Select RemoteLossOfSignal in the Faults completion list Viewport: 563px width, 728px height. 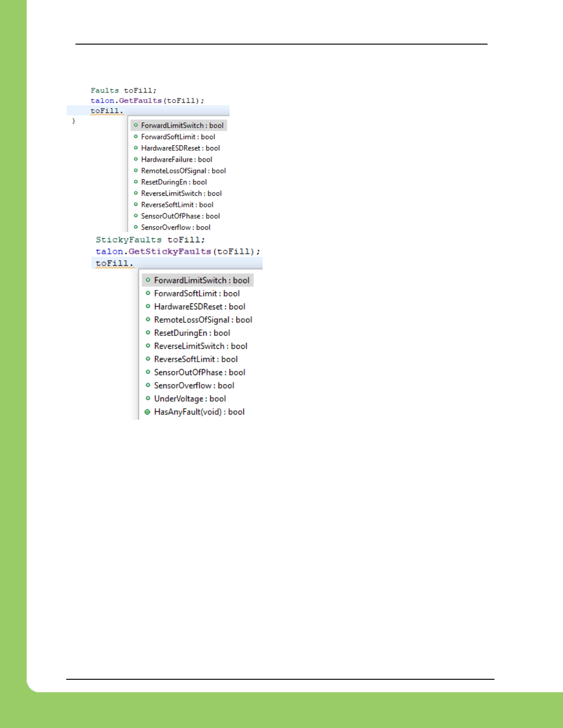pyautogui.click(x=184, y=171)
